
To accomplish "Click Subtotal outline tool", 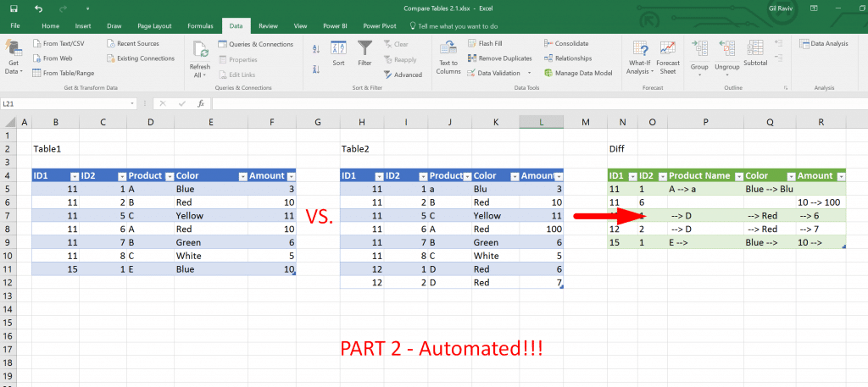I will click(x=755, y=53).
